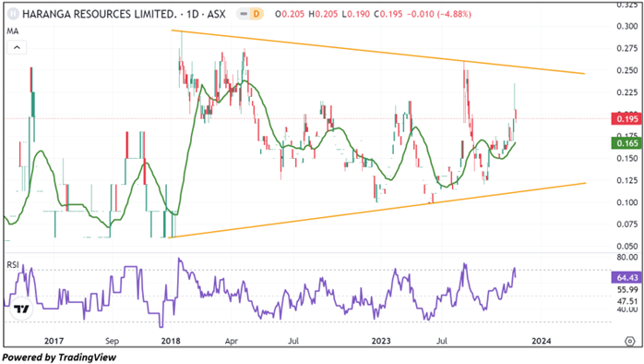Click the 2023 date label on time axis

tap(382, 341)
